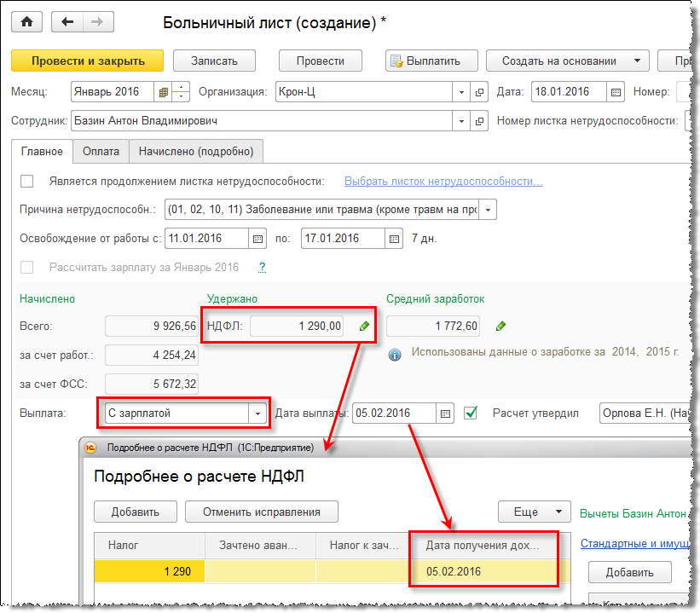Open the Начислено (подробно) tab
Image resolution: width=700 pixels, height=613 pixels.
(196, 151)
